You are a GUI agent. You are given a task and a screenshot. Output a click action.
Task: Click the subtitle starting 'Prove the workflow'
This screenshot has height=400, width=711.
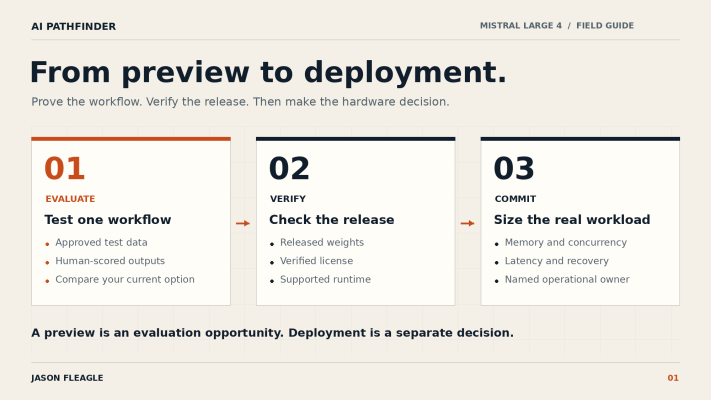[x=240, y=102]
